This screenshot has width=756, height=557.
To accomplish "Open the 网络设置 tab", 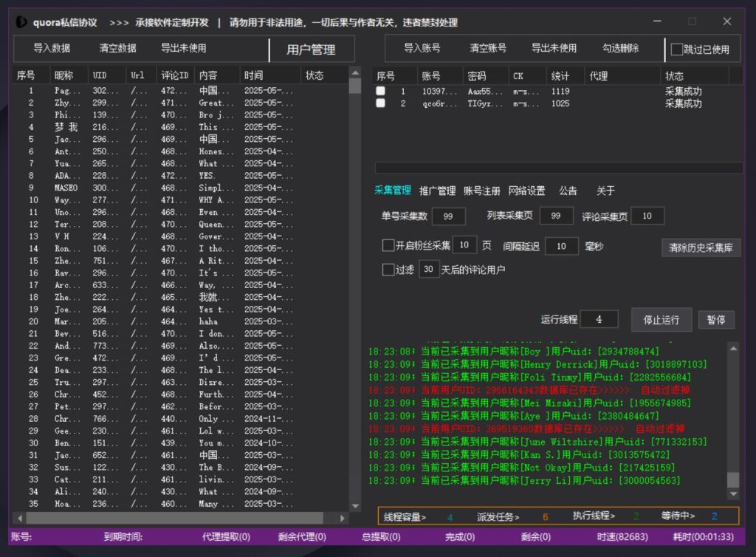I will point(526,191).
